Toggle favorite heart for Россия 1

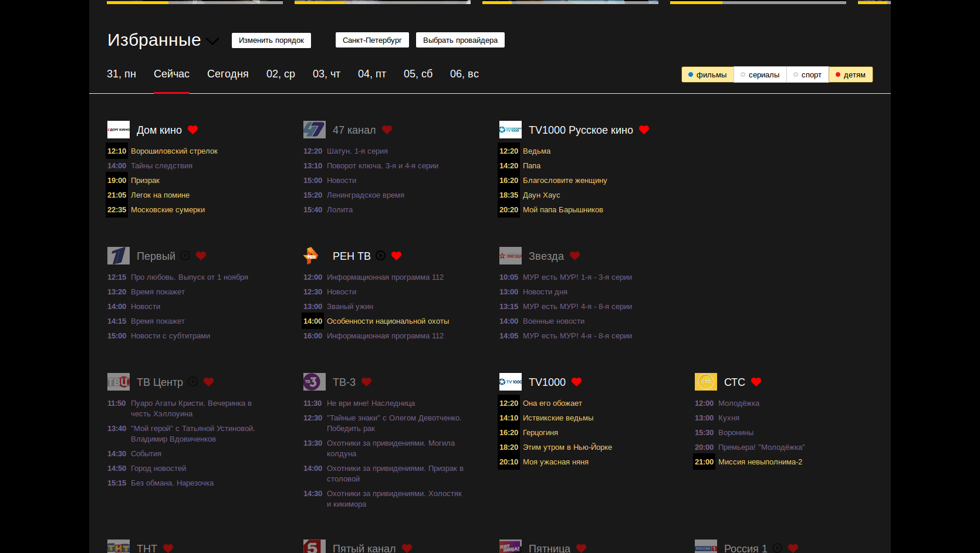793,548
